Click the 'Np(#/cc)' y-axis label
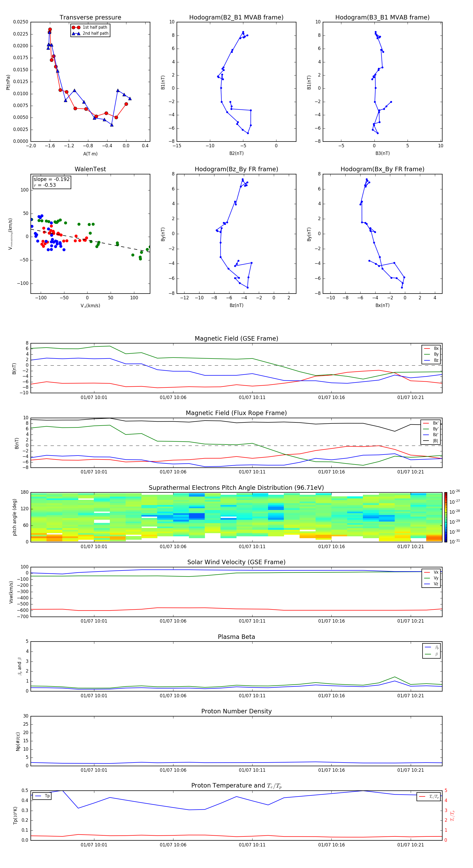The image size is (473, 868). point(18,741)
